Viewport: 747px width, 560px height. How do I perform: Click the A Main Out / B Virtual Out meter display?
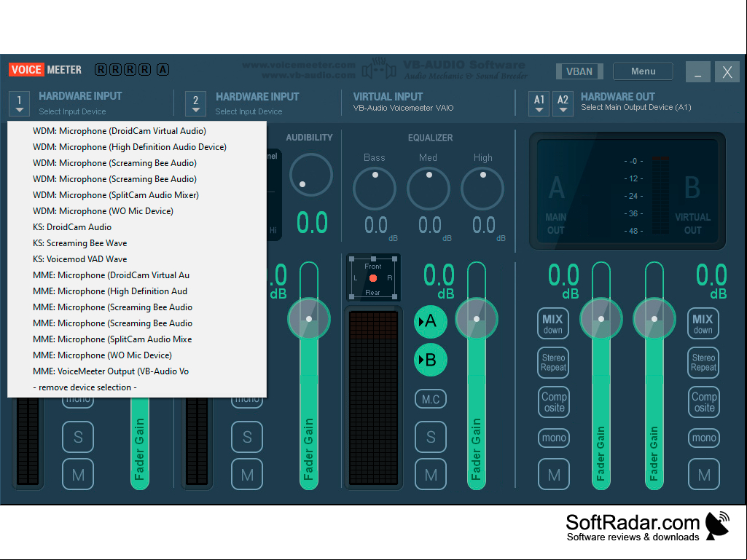[x=627, y=191]
